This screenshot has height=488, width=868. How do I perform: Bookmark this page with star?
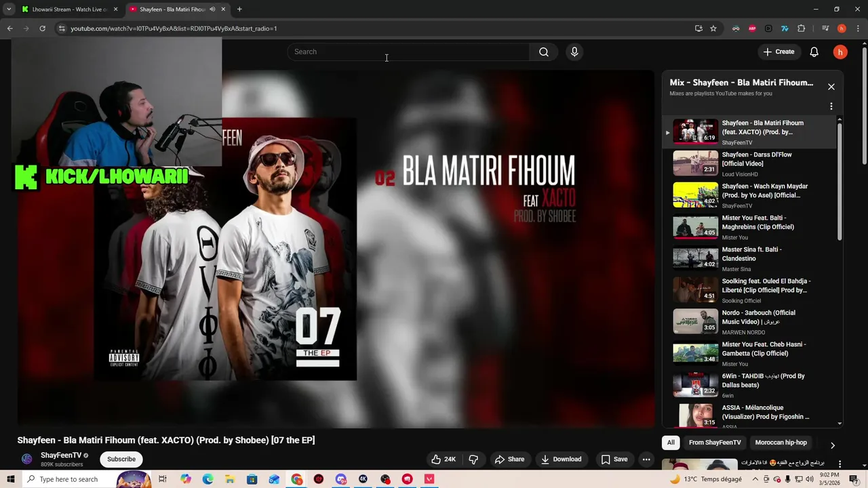point(713,28)
